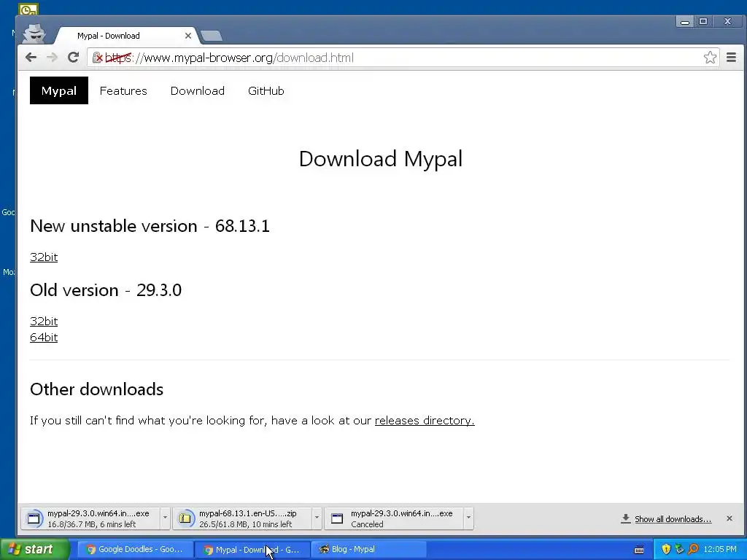Screen dimensions: 747x560
Task: Open the releases directory link
Action: click(425, 421)
